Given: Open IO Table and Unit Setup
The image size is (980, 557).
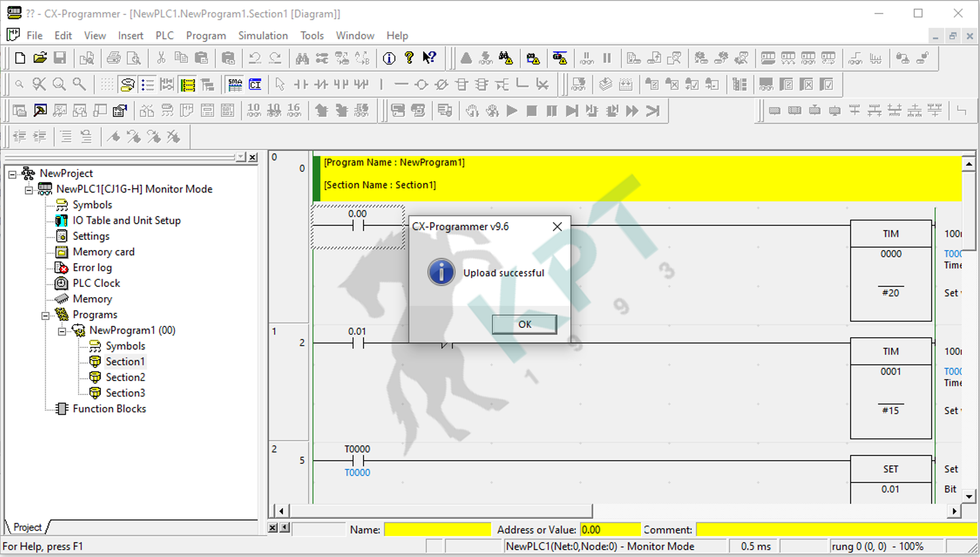Looking at the screenshot, I should click(x=126, y=220).
